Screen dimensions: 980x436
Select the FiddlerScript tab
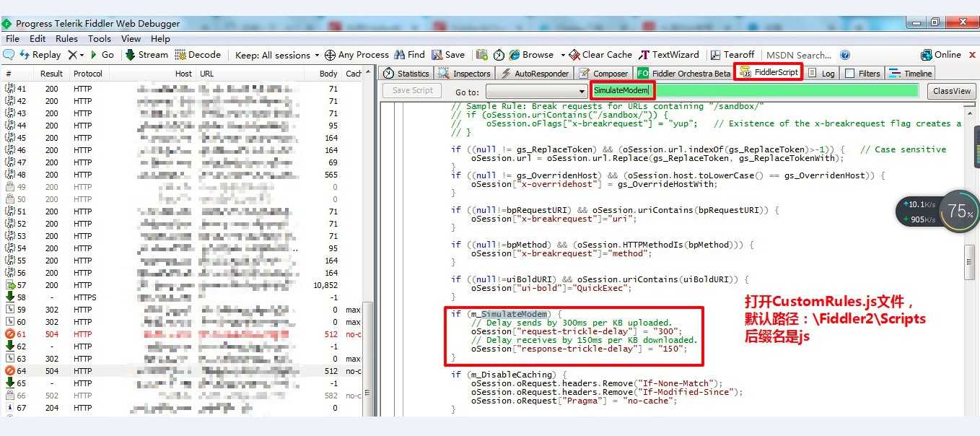point(769,73)
